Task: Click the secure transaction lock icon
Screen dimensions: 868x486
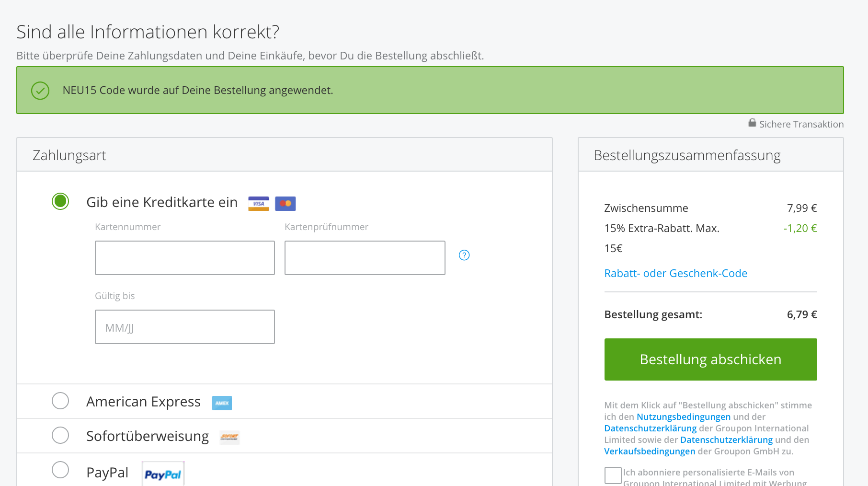Action: pyautogui.click(x=752, y=123)
